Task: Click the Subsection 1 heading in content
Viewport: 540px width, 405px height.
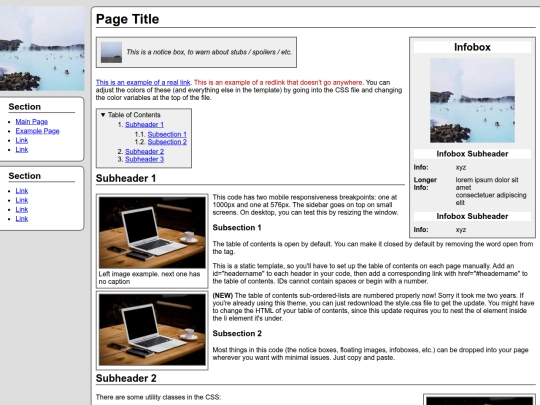Action: [x=237, y=228]
